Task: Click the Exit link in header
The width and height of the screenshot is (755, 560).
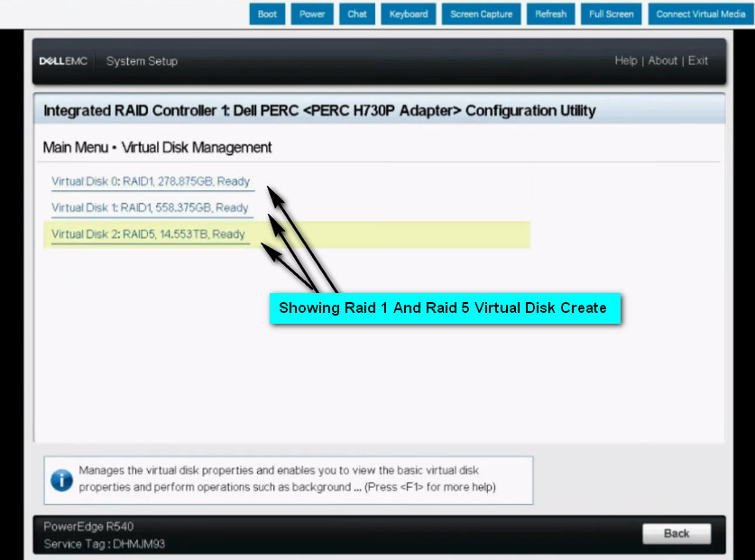Action: 697,60
